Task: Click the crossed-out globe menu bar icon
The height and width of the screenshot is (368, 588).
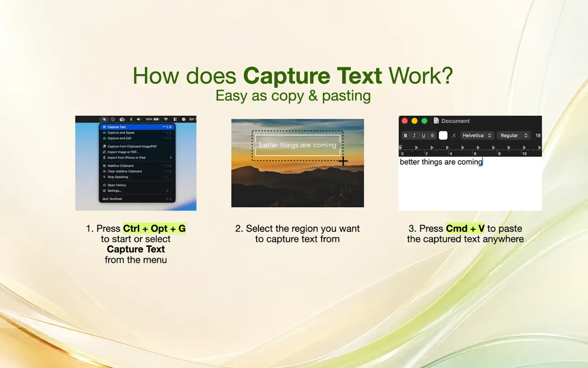Action: click(x=113, y=119)
